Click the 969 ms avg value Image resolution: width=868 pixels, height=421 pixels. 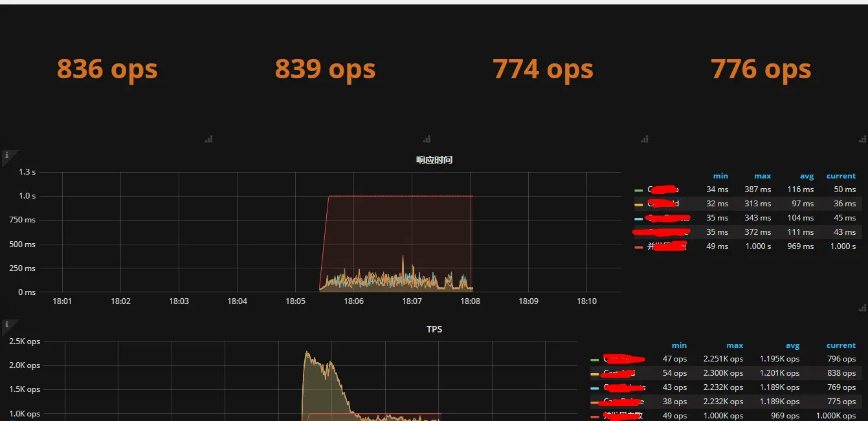pyautogui.click(x=799, y=246)
